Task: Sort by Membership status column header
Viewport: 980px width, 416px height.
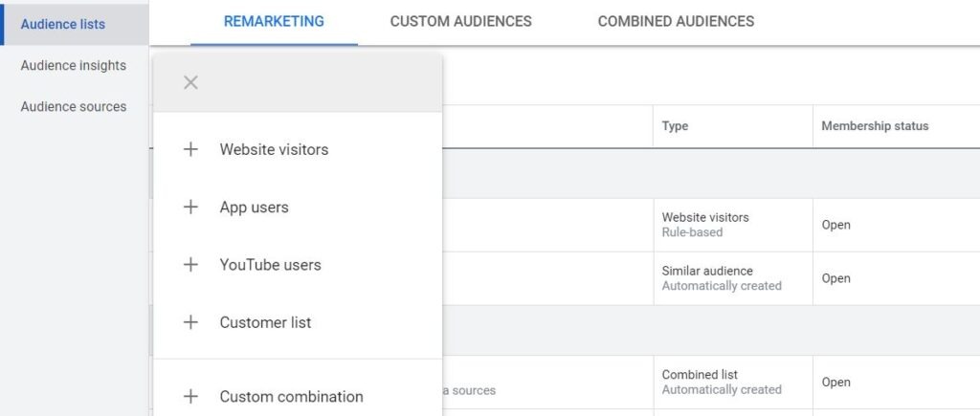Action: coord(874,126)
